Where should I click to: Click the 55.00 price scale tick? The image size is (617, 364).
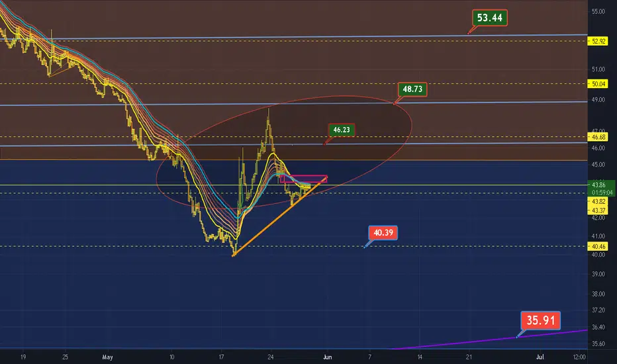point(598,12)
